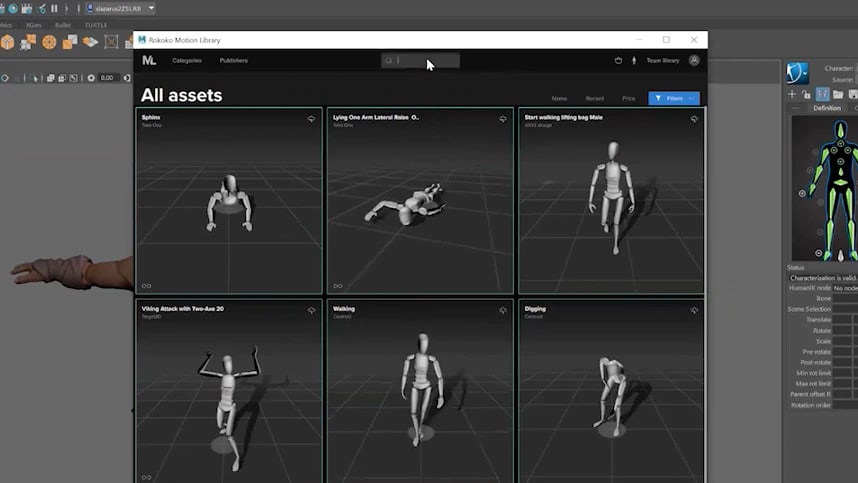Toggle the skeleton view button in HumanIK
This screenshot has width=858, height=483.
(822, 95)
